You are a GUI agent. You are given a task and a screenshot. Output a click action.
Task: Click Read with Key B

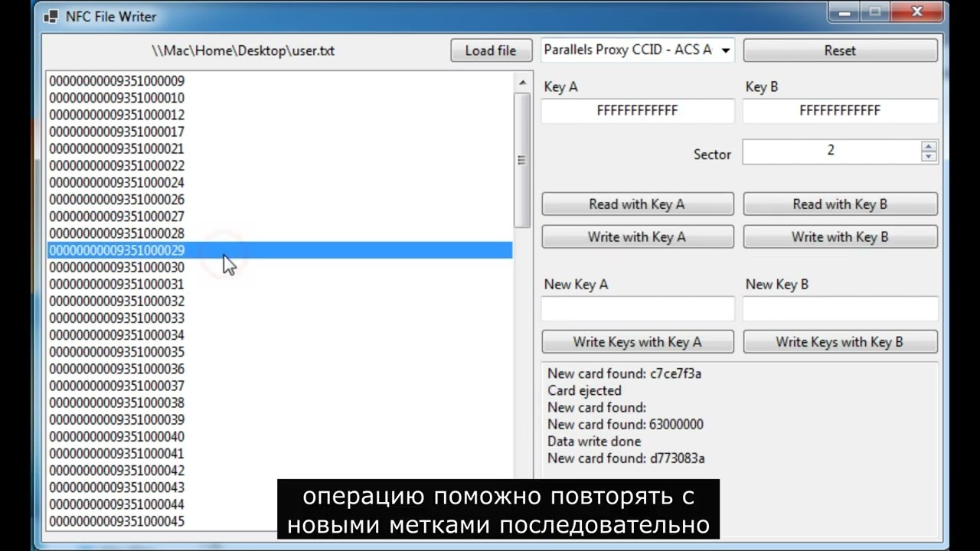pyautogui.click(x=840, y=204)
